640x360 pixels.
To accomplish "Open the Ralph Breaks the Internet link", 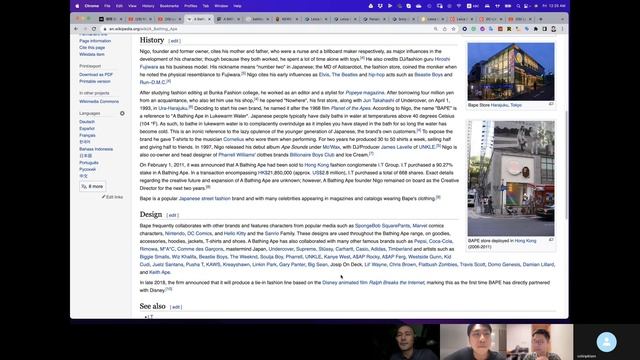I will click(396, 282).
